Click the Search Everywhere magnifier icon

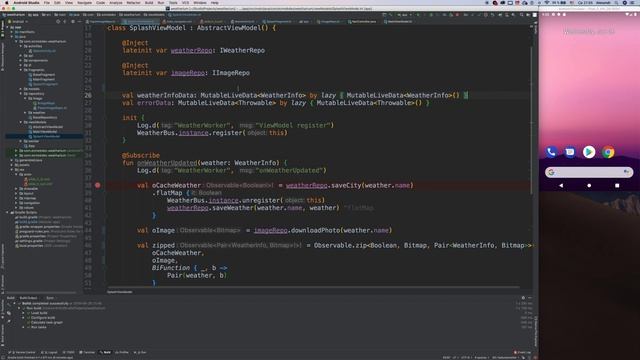click(521, 15)
